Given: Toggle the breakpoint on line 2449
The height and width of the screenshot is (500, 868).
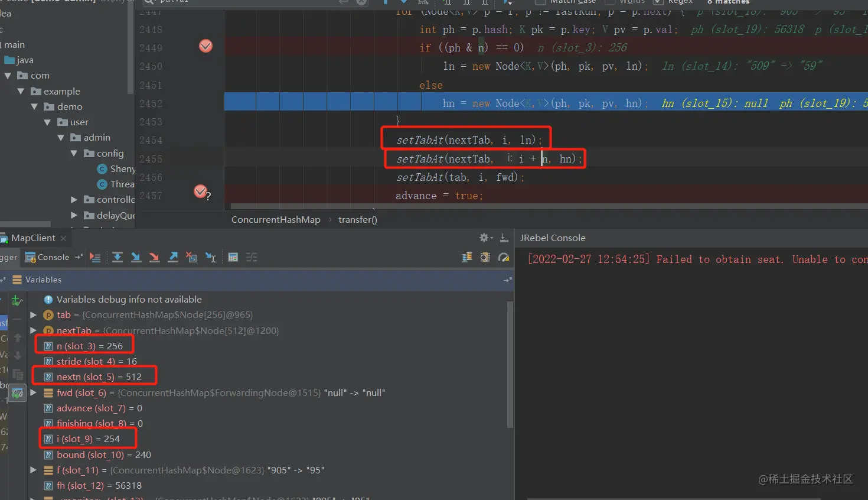Looking at the screenshot, I should coord(205,46).
